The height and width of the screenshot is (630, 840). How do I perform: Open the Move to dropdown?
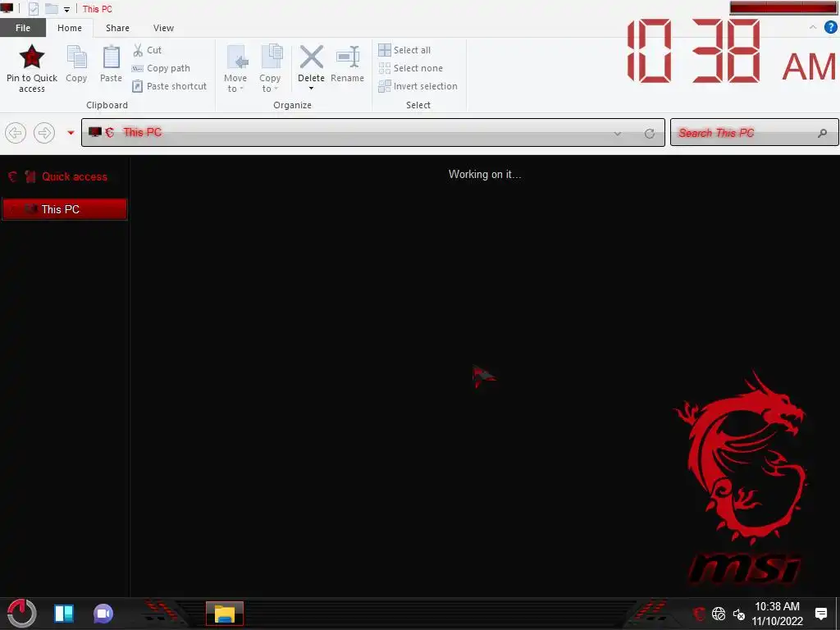(x=235, y=68)
